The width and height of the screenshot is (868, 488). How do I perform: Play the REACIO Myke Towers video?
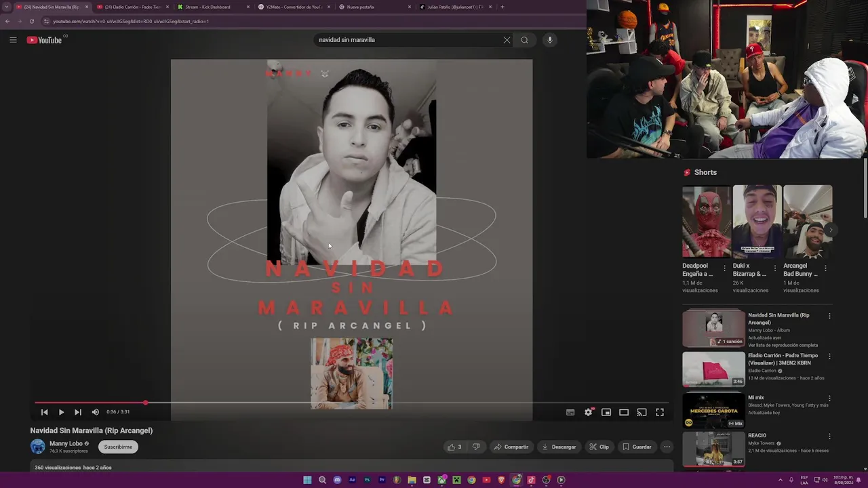pos(713,449)
